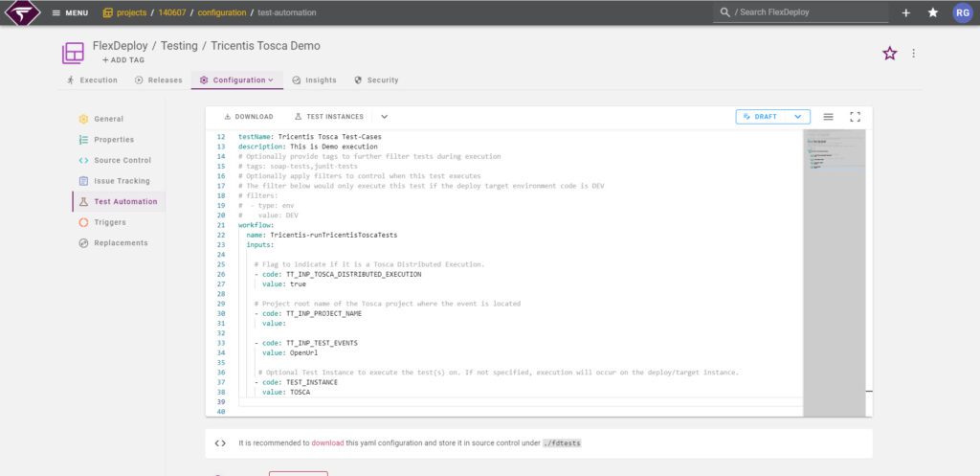
Task: Click the DOWNLOAD button in editor toolbar
Action: 249,116
